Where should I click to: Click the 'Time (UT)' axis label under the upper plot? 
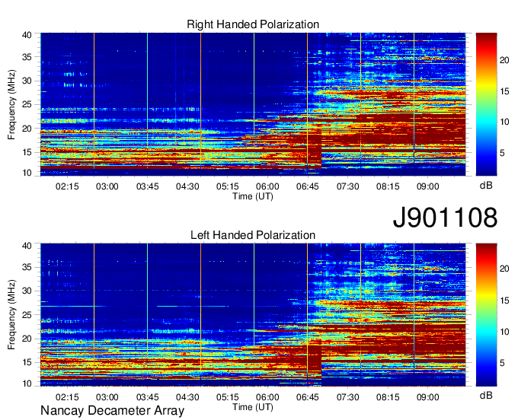click(x=253, y=196)
